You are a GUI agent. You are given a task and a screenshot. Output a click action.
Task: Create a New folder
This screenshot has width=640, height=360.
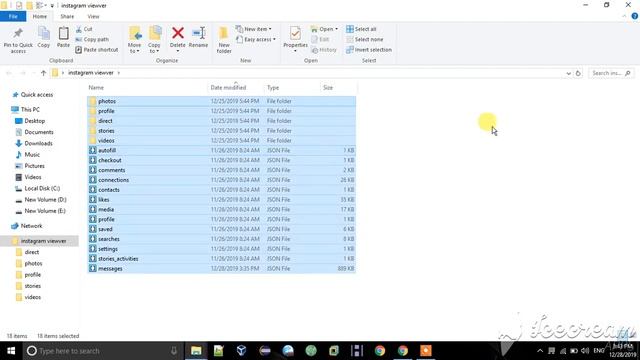[x=224, y=40]
